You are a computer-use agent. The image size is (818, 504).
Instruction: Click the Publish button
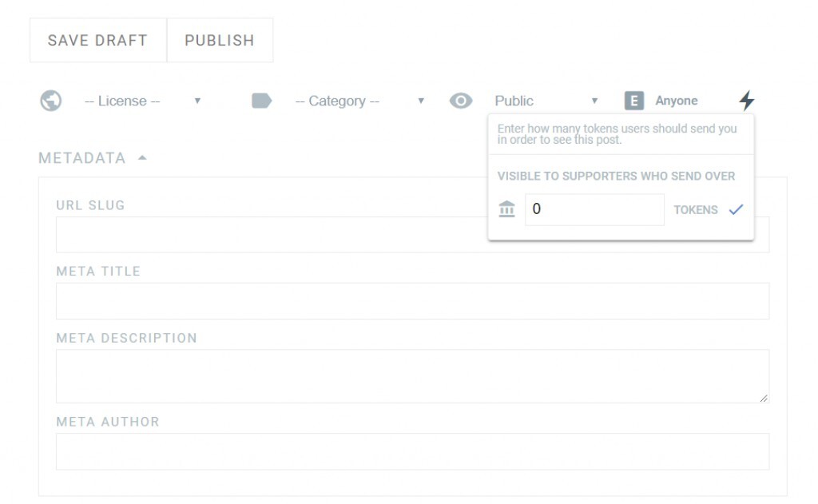coord(220,40)
